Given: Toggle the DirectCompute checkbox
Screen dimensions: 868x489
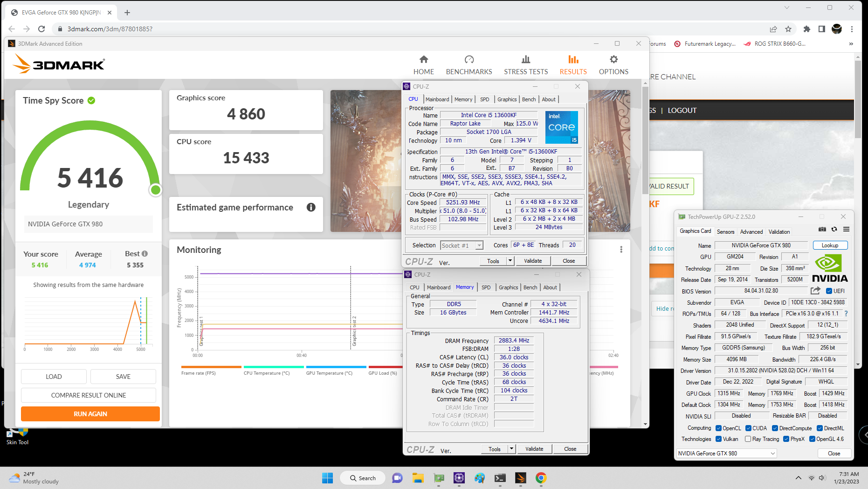Looking at the screenshot, I should point(775,428).
